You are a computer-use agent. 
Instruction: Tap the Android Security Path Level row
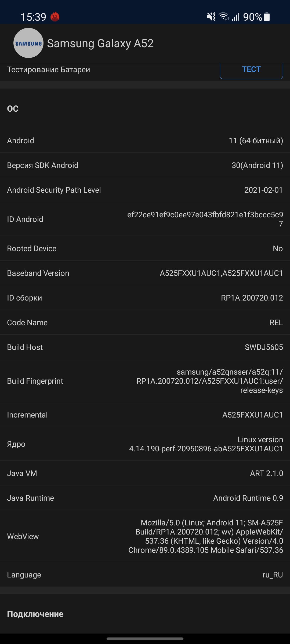(x=145, y=190)
